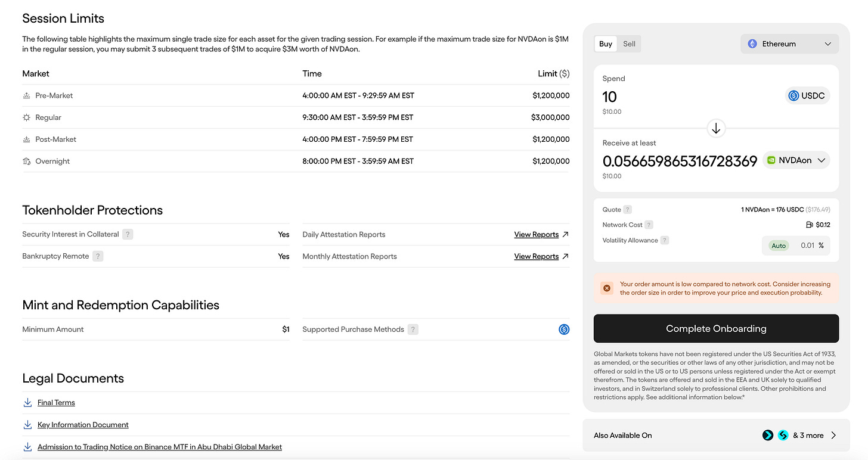Click the USDC supported purchase method coin
The image size is (868, 460).
(x=564, y=330)
